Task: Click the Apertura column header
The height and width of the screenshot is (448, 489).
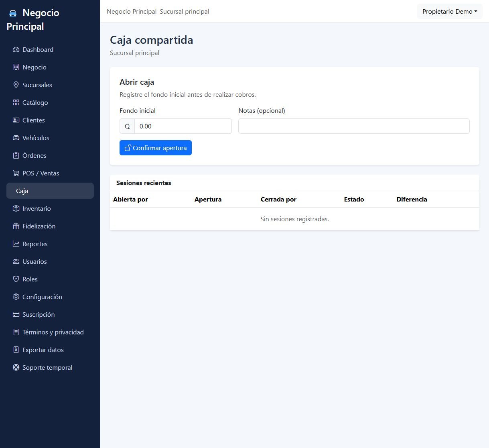Action: (208, 200)
